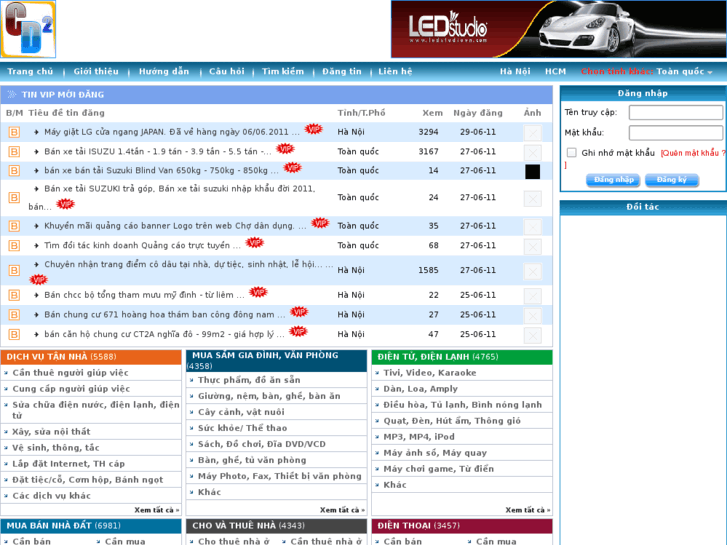727x545 pixels.
Task: Click VIP badge on Tìm đối tác listing
Action: click(254, 243)
